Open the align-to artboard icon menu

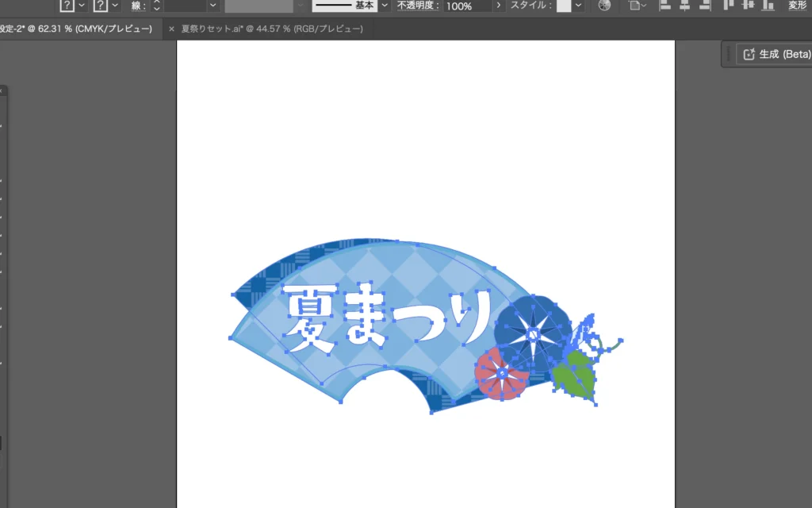pyautogui.click(x=637, y=6)
